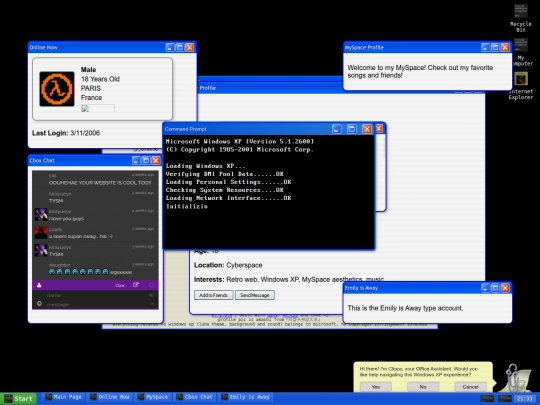This screenshot has height=405, width=540.
Task: Click the taskbar clock showing 21:33
Action: (525, 398)
